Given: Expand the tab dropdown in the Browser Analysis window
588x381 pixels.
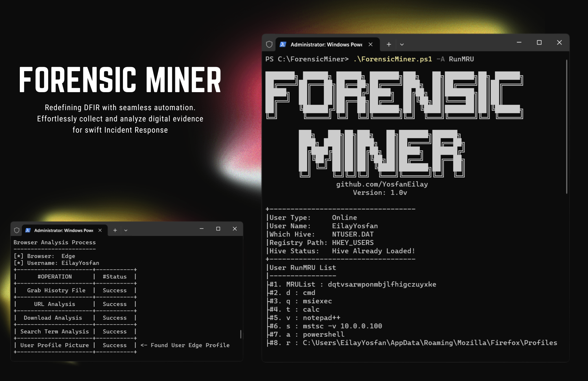Looking at the screenshot, I should 126,230.
